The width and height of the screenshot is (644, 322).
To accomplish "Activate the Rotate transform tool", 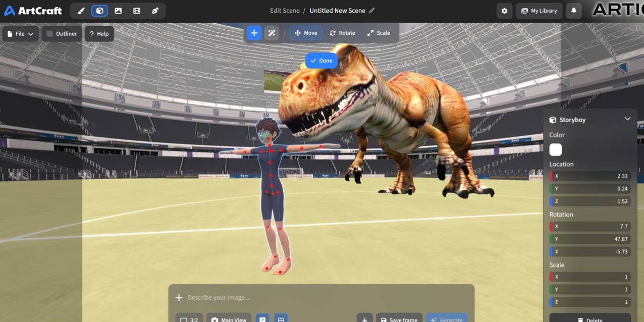I will pyautogui.click(x=342, y=33).
